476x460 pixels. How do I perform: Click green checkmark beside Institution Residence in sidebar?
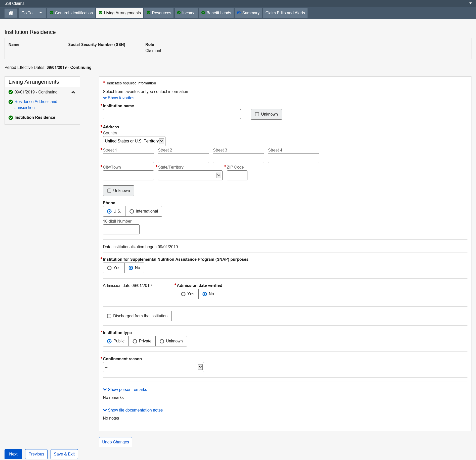[x=11, y=118]
